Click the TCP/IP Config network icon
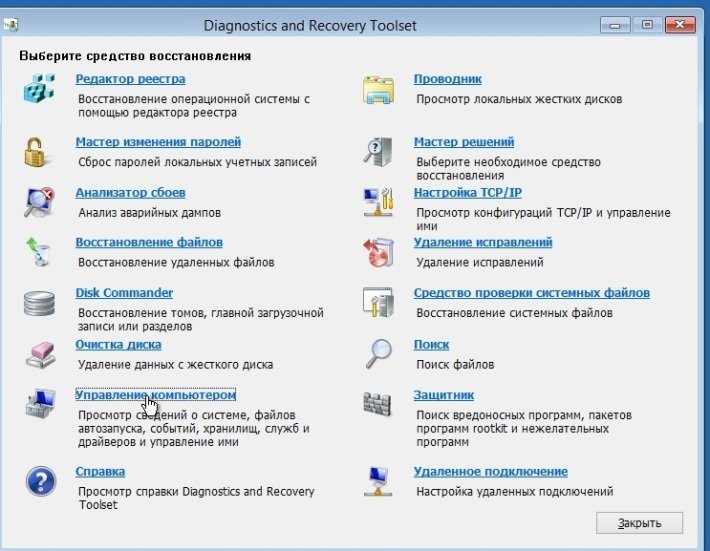This screenshot has width=710, height=551. (x=378, y=203)
